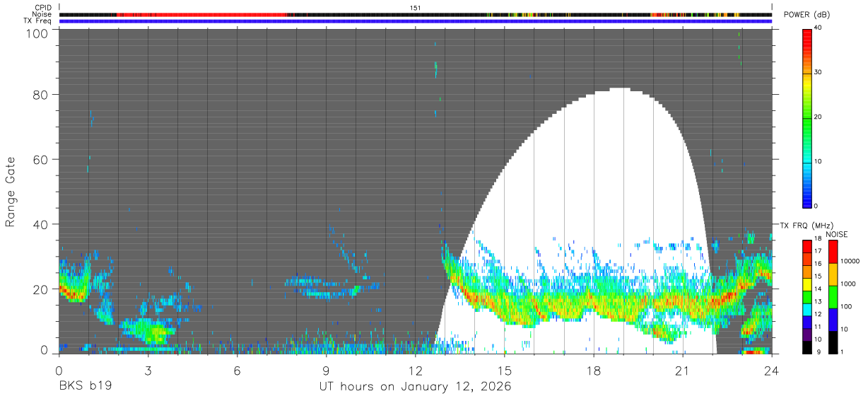This screenshot has width=868, height=401.
Task: Click the POWER (dB) legend title
Action: 808,15
